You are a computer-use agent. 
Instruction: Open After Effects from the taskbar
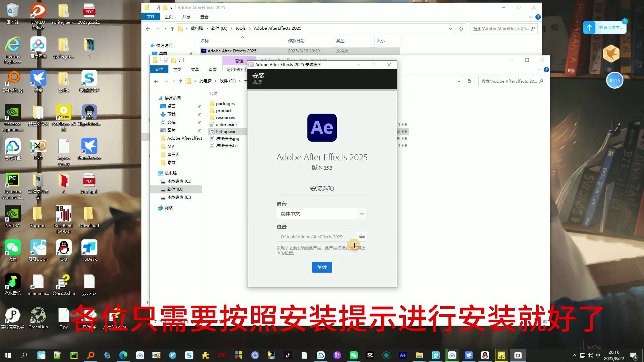click(402, 355)
